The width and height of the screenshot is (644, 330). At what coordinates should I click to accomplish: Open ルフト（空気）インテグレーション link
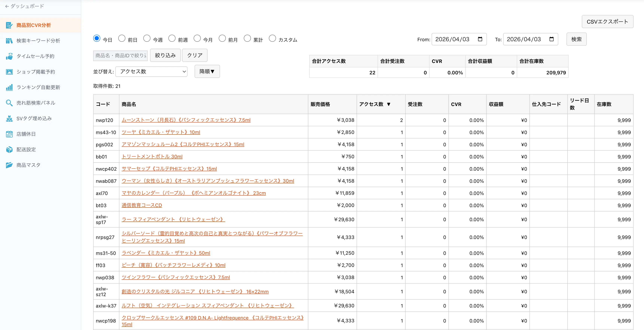(207, 306)
